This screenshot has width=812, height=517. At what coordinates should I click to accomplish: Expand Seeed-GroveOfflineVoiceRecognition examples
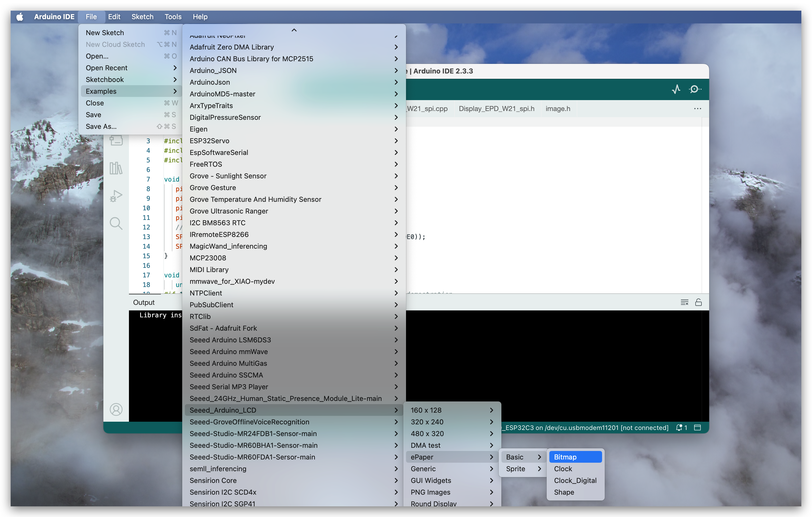pos(294,422)
